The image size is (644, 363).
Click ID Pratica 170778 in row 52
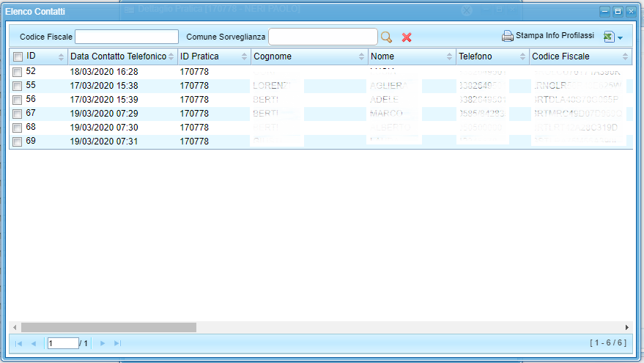click(x=194, y=72)
